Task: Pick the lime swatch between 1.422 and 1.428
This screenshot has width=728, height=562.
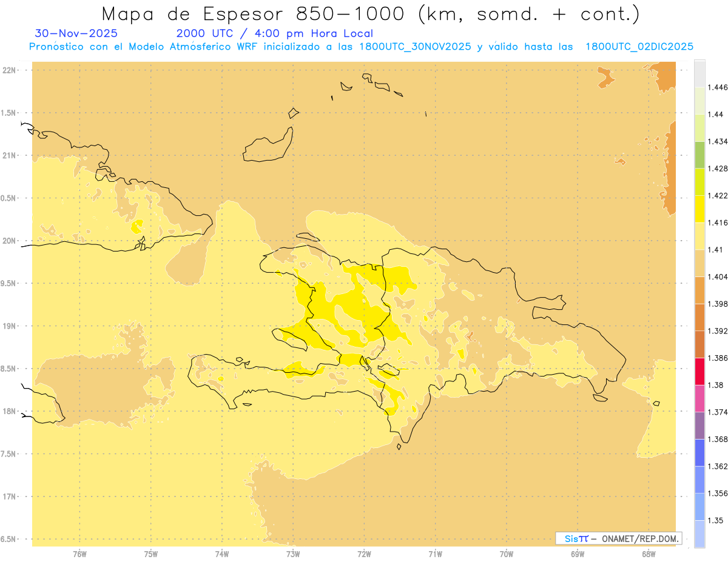Action: (699, 182)
